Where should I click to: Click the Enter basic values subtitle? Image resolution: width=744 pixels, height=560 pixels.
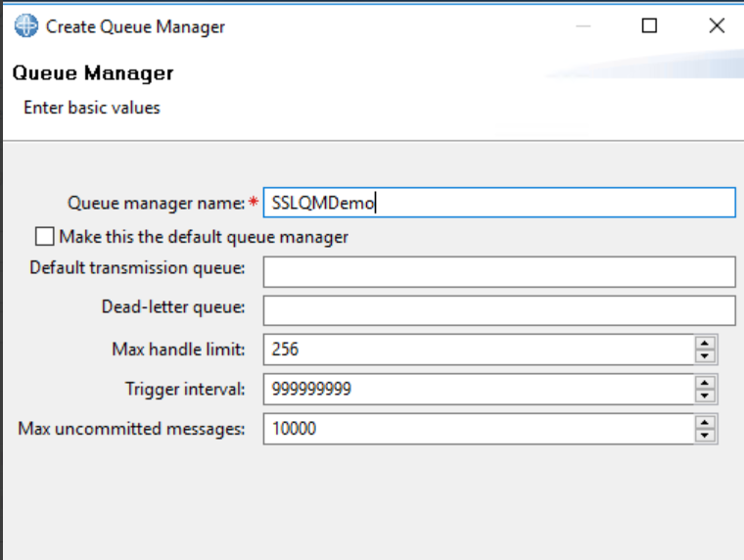(92, 108)
